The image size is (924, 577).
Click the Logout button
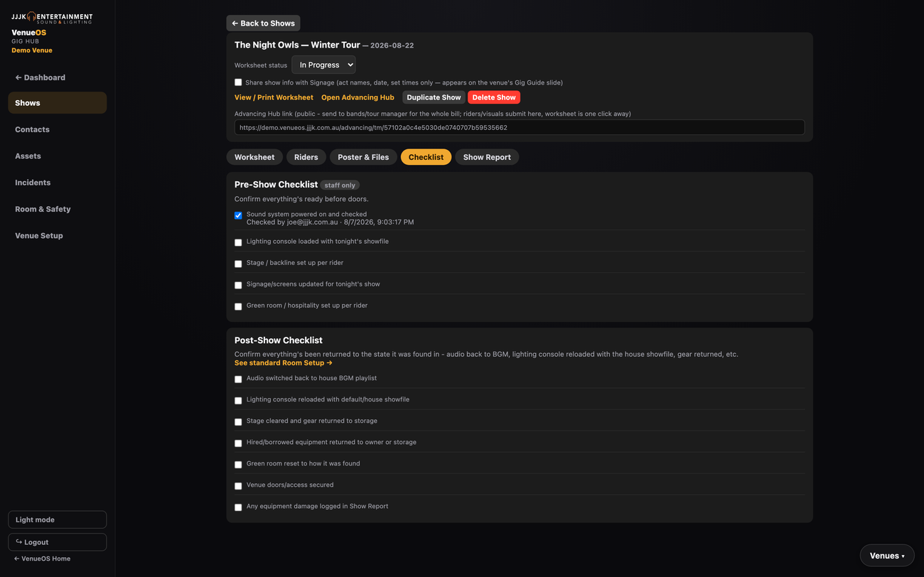coord(58,542)
